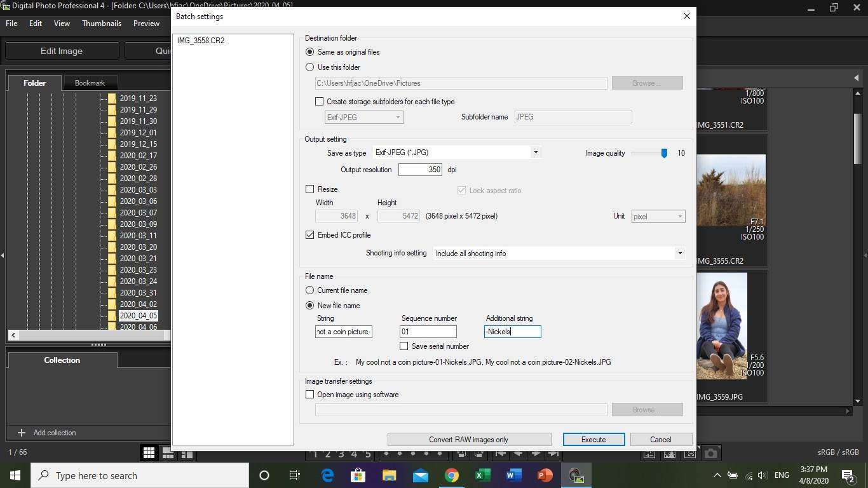868x488 pixels.
Task: Switch to large thumbnail grid view
Action: point(148,452)
